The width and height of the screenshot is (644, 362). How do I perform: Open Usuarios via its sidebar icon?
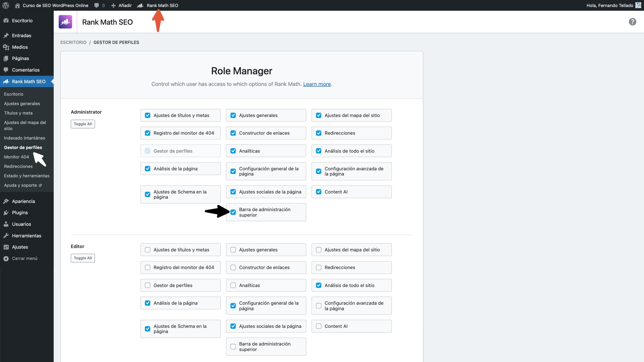pos(6,224)
